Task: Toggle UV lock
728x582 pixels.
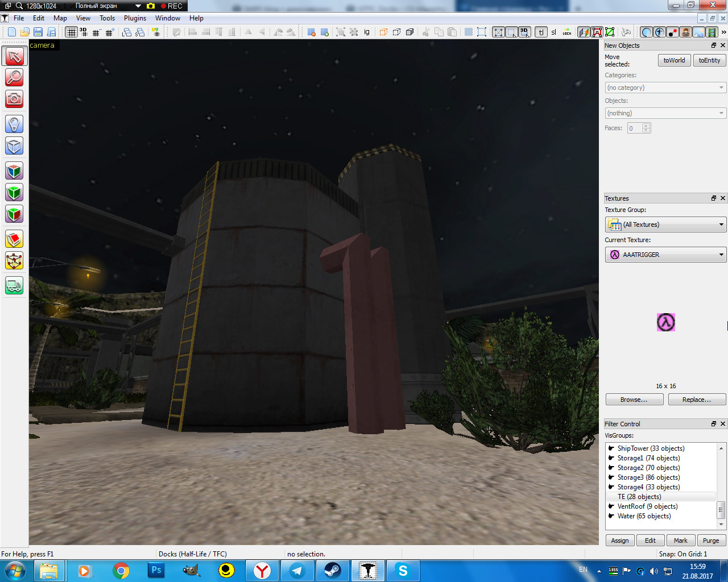Action: 567,32
